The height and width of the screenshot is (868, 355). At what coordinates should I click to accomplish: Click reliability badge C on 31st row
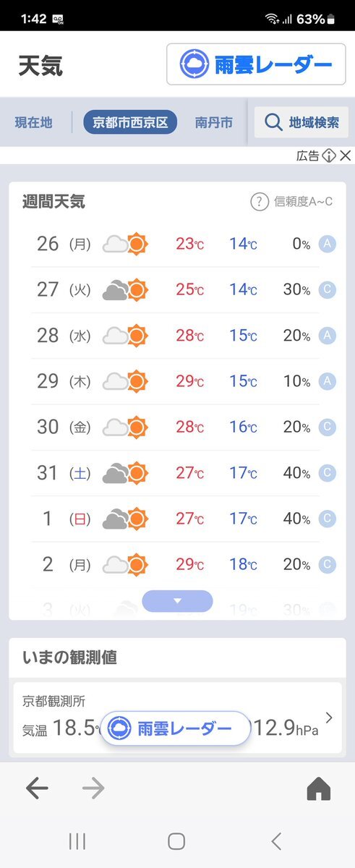pyautogui.click(x=328, y=473)
